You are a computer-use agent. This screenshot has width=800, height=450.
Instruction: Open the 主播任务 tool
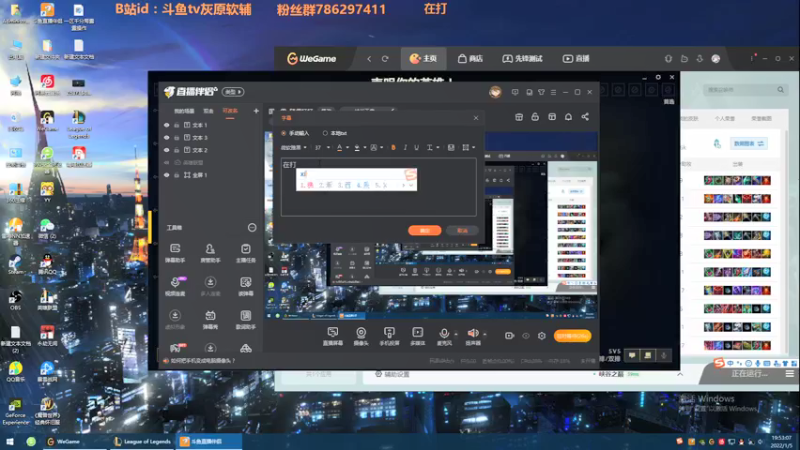[245, 253]
